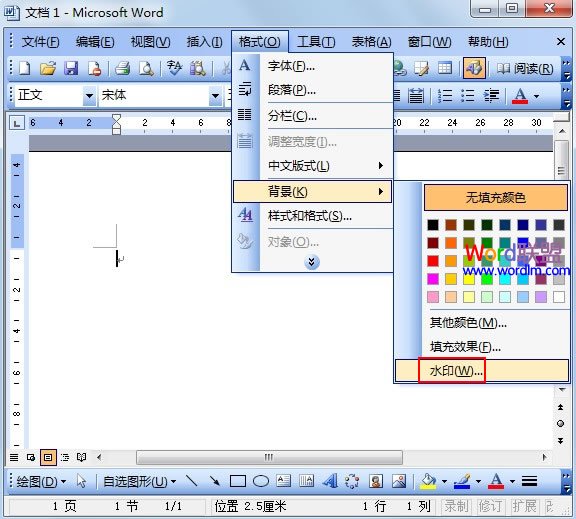Viewport: 576px width, 519px height.
Task: Switch to Print Layout view
Action: (x=48, y=457)
